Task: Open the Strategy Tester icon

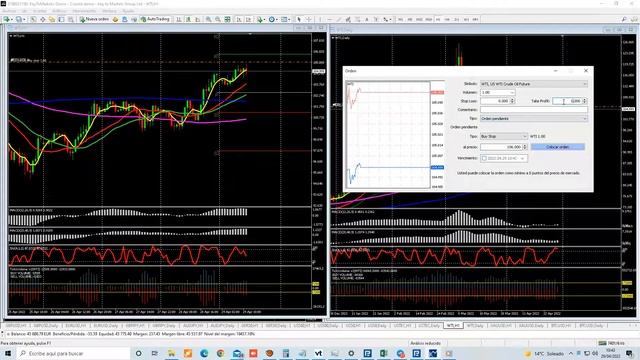Action: point(71,19)
